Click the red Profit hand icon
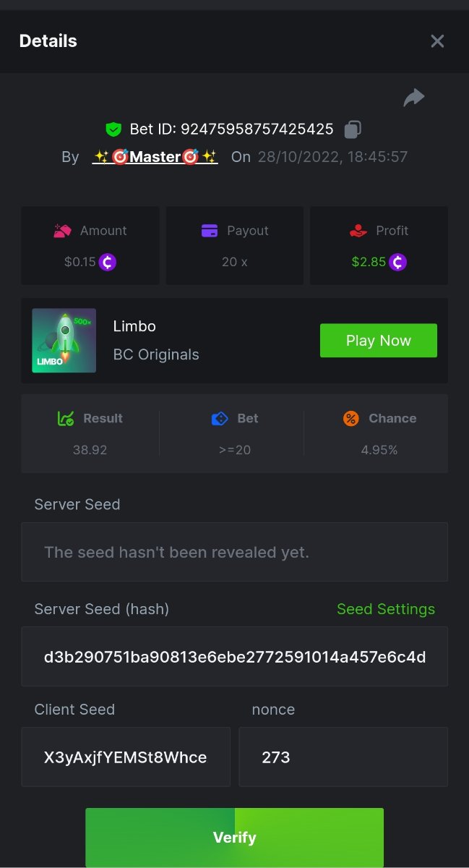The image size is (469, 868). pos(358,231)
